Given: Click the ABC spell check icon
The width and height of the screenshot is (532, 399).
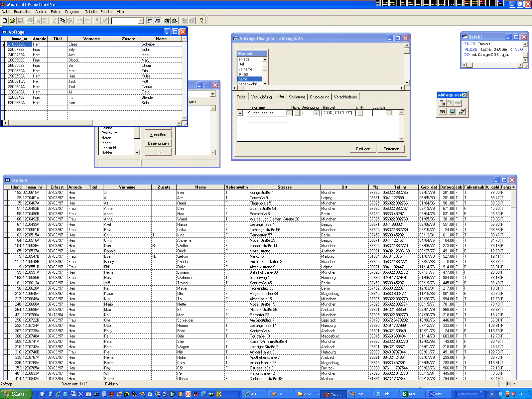Looking at the screenshot, I should point(45,21).
